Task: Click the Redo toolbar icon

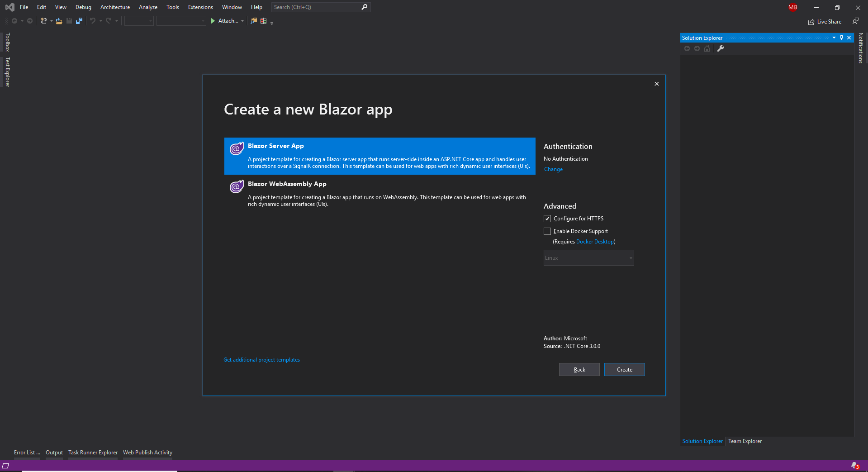Action: click(109, 21)
